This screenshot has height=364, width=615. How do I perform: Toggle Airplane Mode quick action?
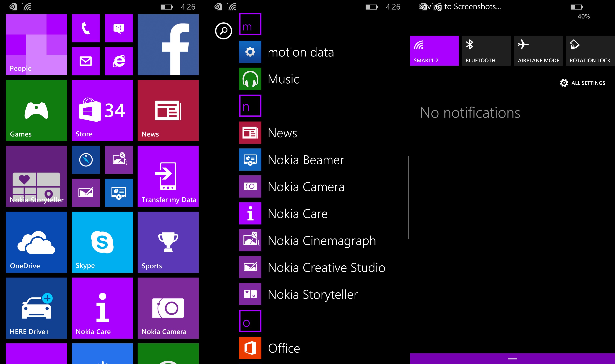click(x=538, y=51)
